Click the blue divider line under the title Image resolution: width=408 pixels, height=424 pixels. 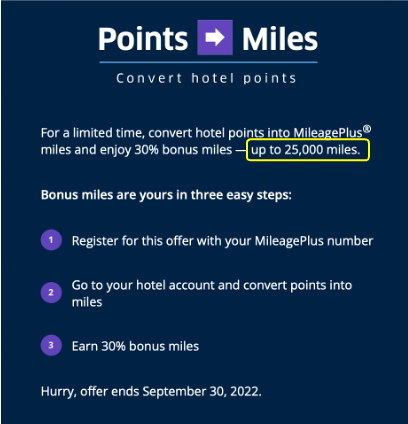click(x=208, y=62)
